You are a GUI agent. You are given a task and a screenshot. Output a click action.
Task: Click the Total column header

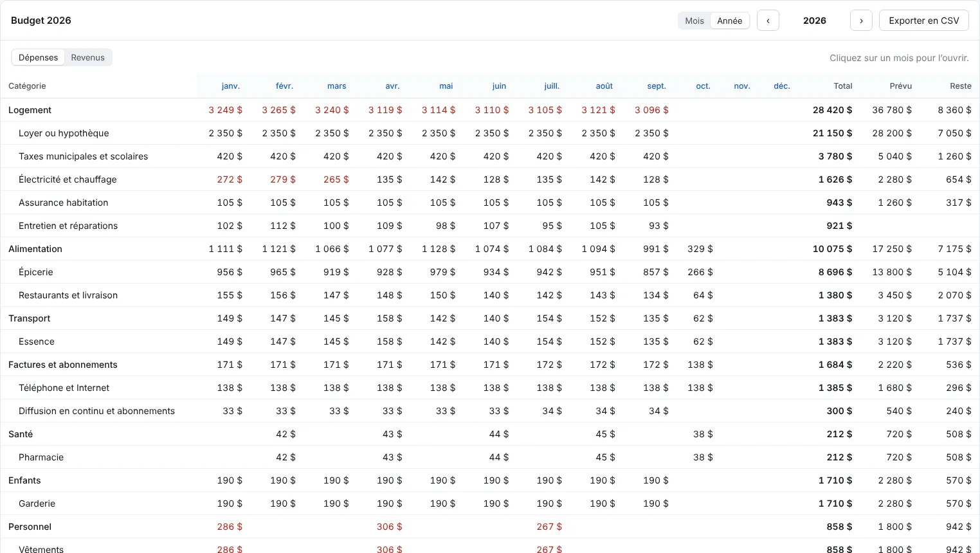843,86
